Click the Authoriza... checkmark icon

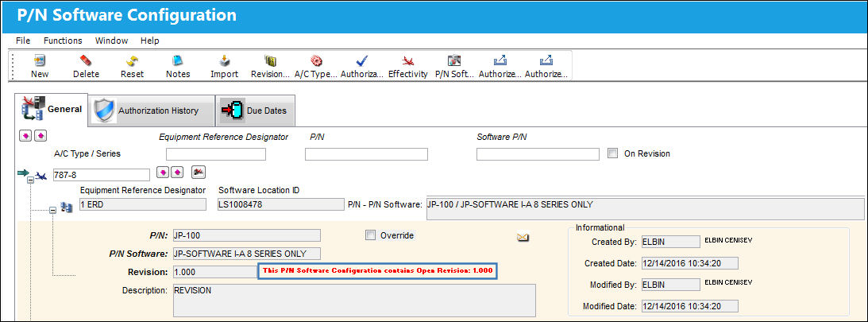pyautogui.click(x=362, y=61)
